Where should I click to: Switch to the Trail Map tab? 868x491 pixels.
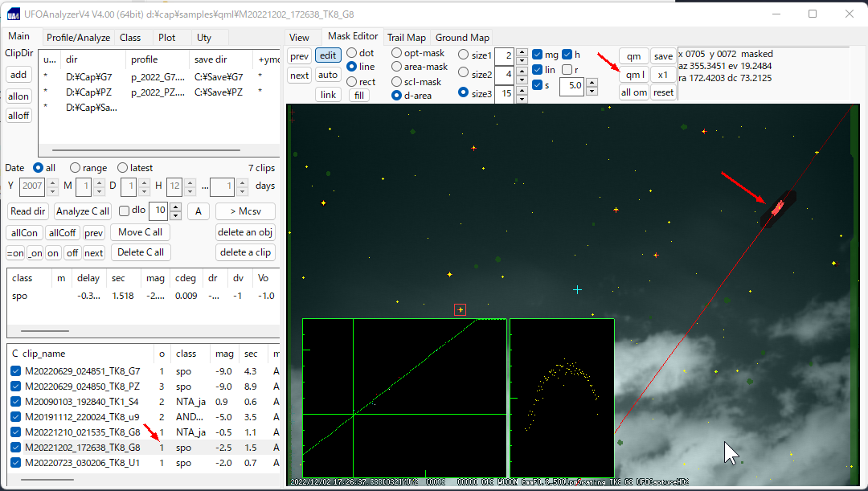coord(406,38)
